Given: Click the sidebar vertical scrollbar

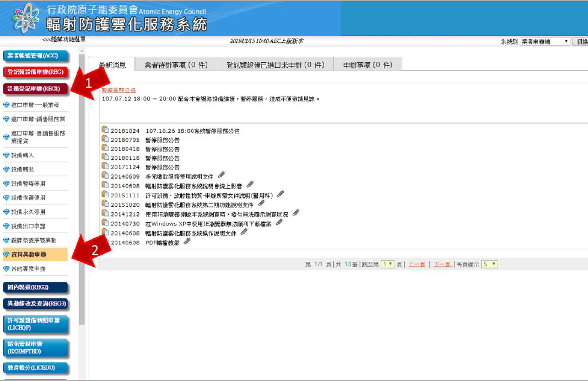Looking at the screenshot, I should [82, 193].
